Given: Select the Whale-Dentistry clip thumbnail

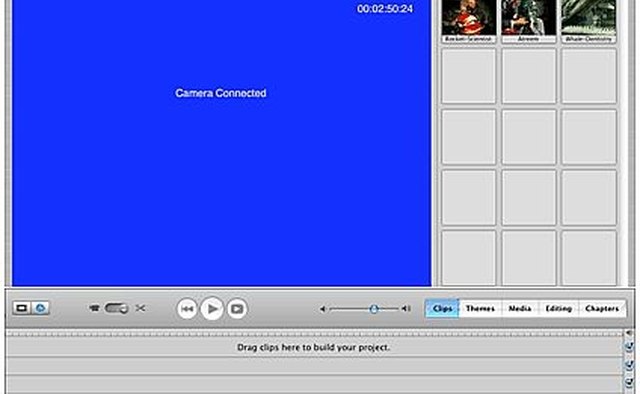Looking at the screenshot, I should coord(589,20).
